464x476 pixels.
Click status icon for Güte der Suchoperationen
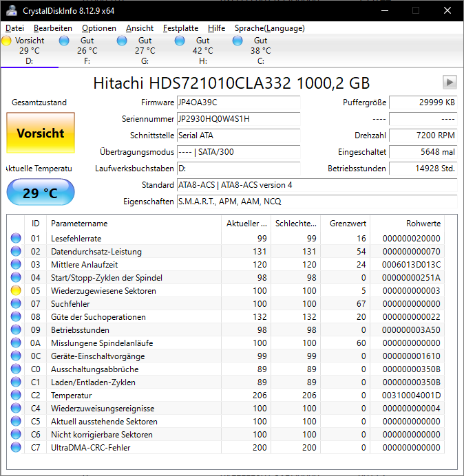[x=16, y=316]
